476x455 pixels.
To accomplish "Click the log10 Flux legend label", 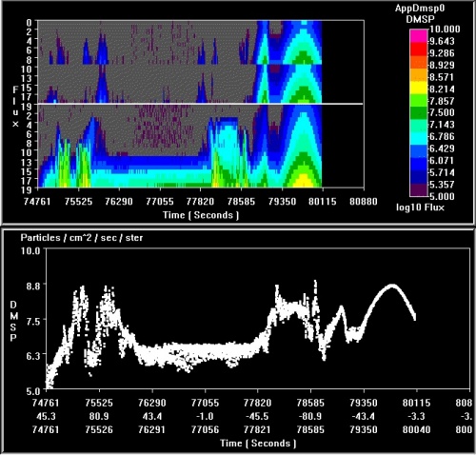I will point(420,208).
